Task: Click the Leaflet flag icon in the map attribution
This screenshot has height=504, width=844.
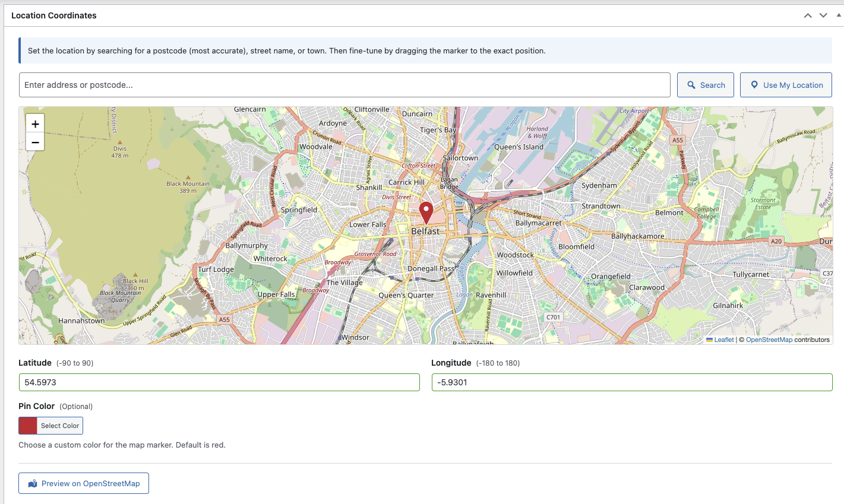Action: pos(710,340)
